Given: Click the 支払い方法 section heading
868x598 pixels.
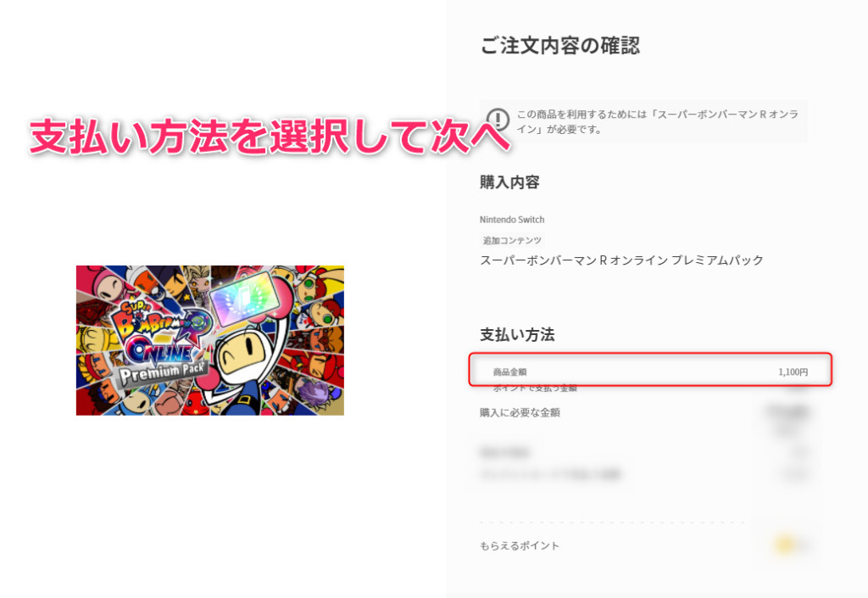Looking at the screenshot, I should coord(517,334).
